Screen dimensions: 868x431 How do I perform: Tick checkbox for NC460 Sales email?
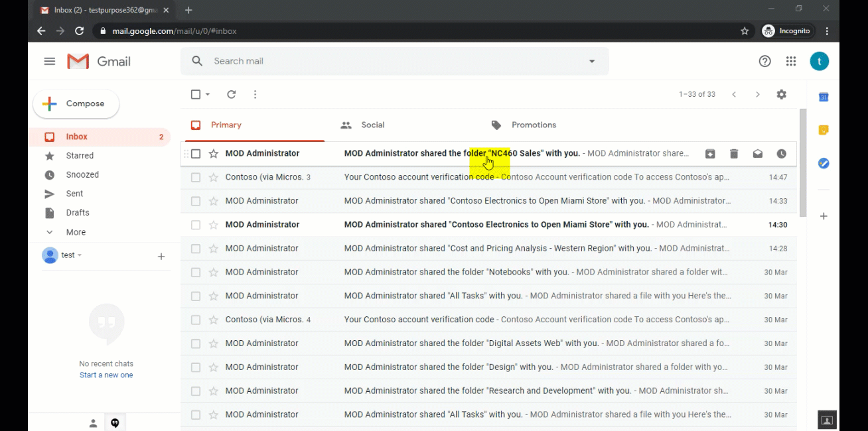click(196, 154)
